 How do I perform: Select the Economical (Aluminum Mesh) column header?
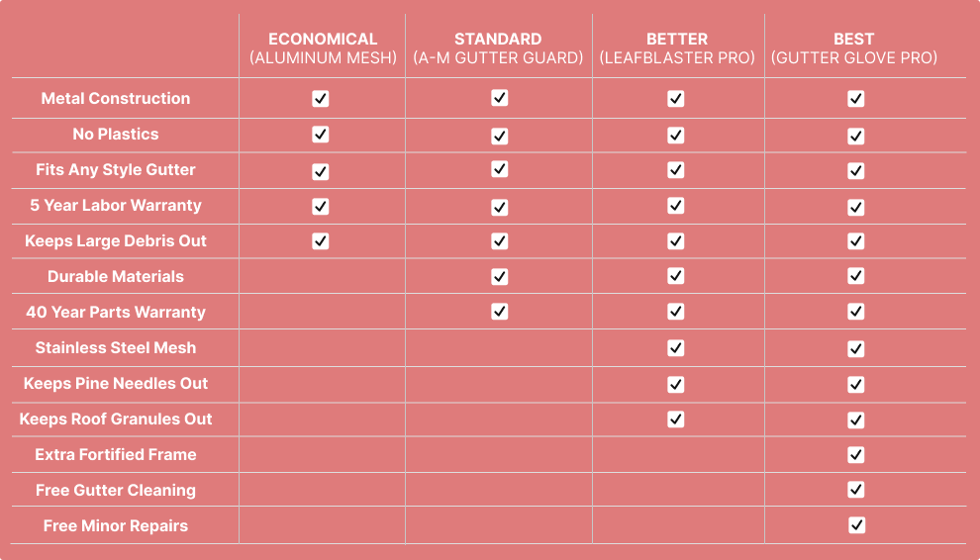(x=323, y=48)
